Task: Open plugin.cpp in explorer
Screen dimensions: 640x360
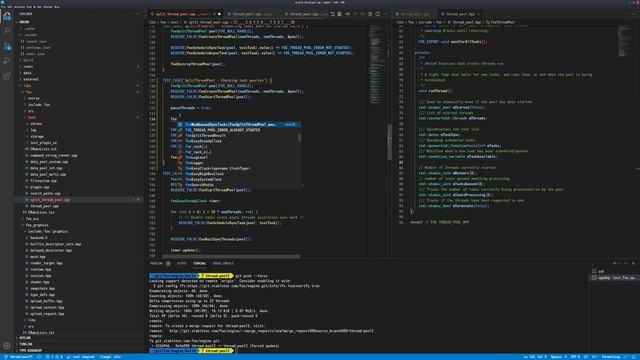Action: point(40,187)
